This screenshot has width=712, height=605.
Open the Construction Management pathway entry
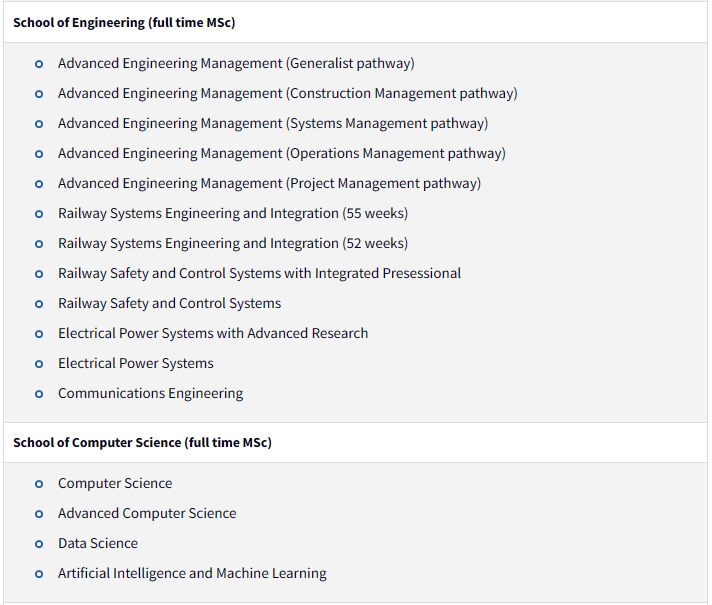[287, 93]
